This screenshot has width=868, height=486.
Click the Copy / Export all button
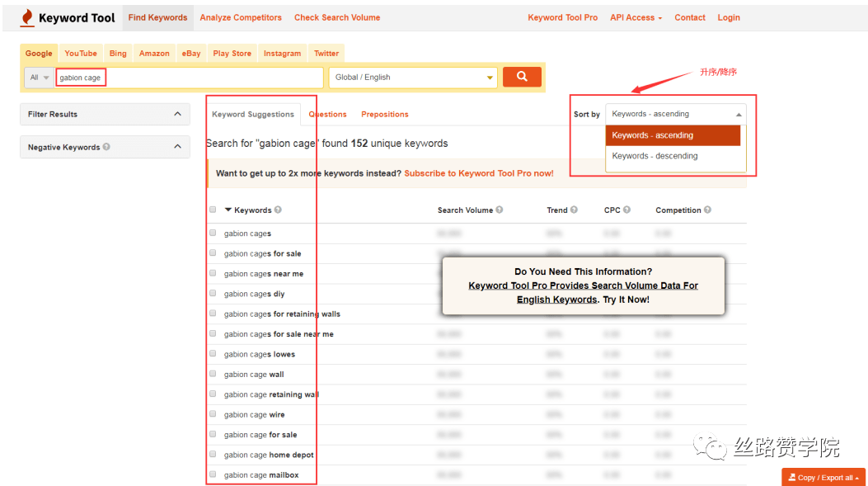coord(823,477)
